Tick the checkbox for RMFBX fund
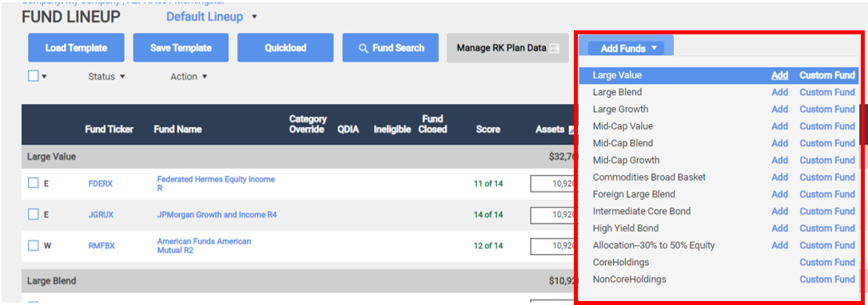The height and width of the screenshot is (305, 868). [x=34, y=245]
